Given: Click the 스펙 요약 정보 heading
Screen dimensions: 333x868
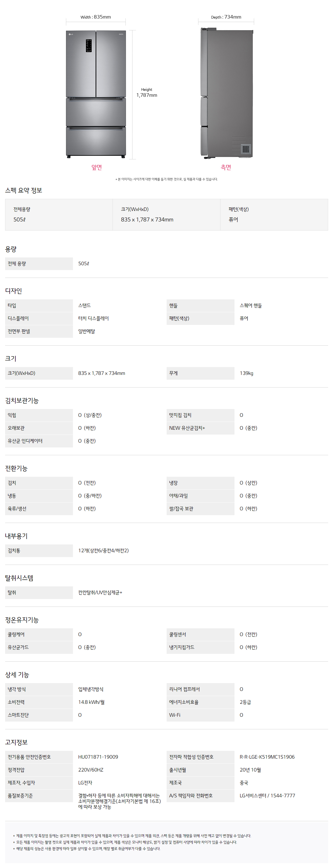Looking at the screenshot, I should 24,190.
